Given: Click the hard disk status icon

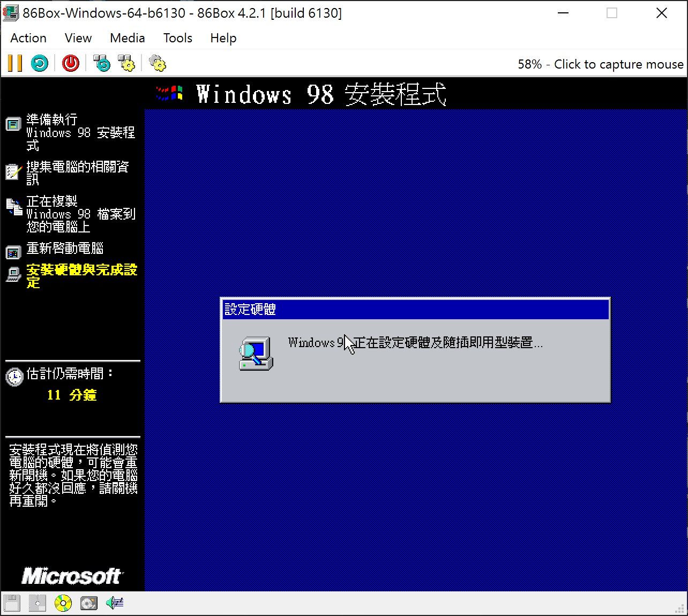Looking at the screenshot, I should point(88,603).
